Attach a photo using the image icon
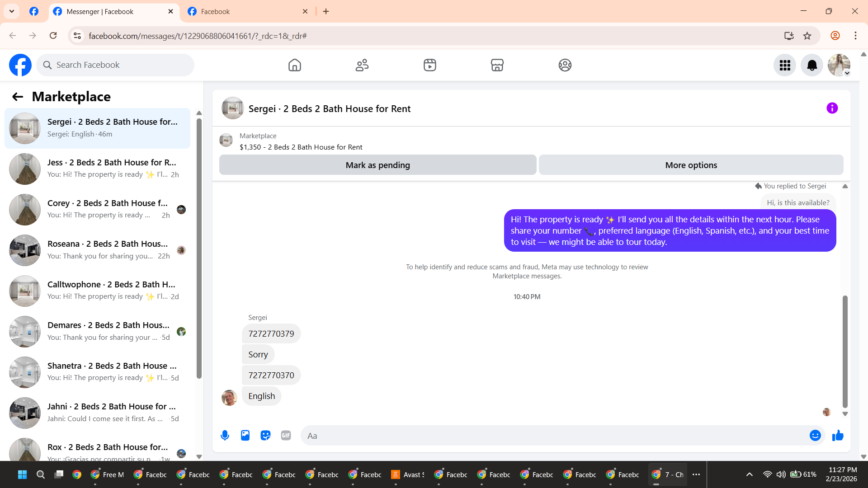 (x=245, y=436)
